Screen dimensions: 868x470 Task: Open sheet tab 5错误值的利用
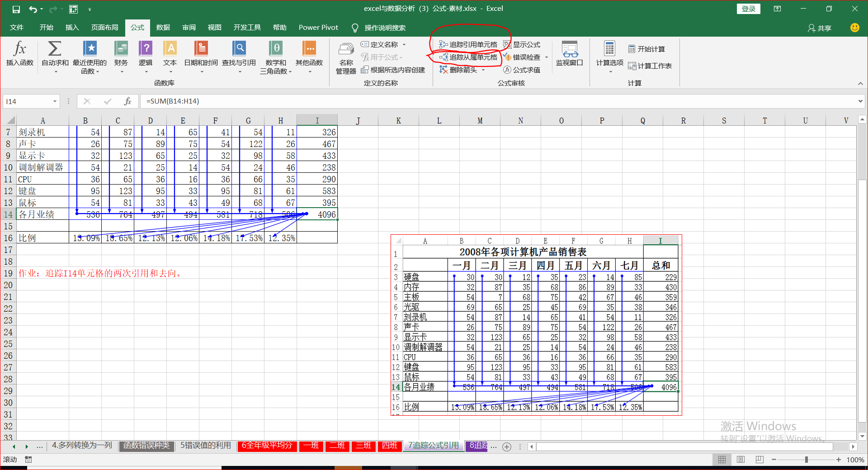pyautogui.click(x=206, y=446)
